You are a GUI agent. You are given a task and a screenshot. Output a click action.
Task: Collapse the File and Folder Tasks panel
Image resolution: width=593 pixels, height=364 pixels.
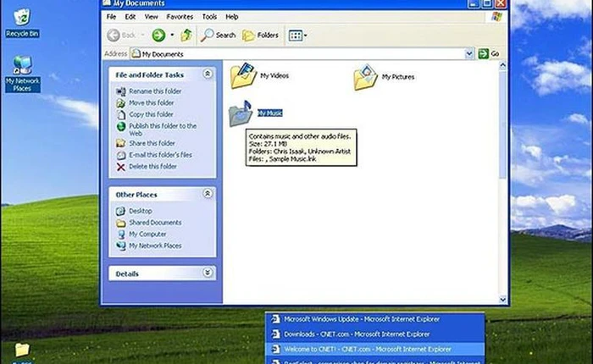pos(208,74)
